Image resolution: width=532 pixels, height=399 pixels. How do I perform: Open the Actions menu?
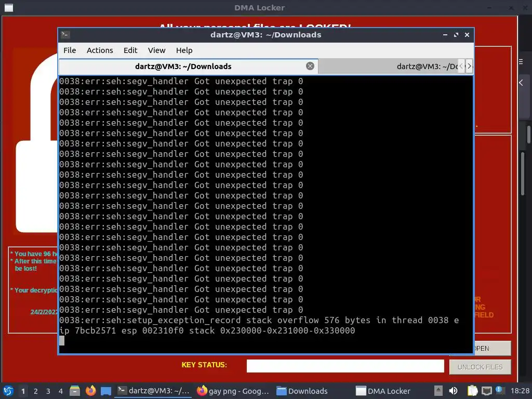click(x=100, y=50)
